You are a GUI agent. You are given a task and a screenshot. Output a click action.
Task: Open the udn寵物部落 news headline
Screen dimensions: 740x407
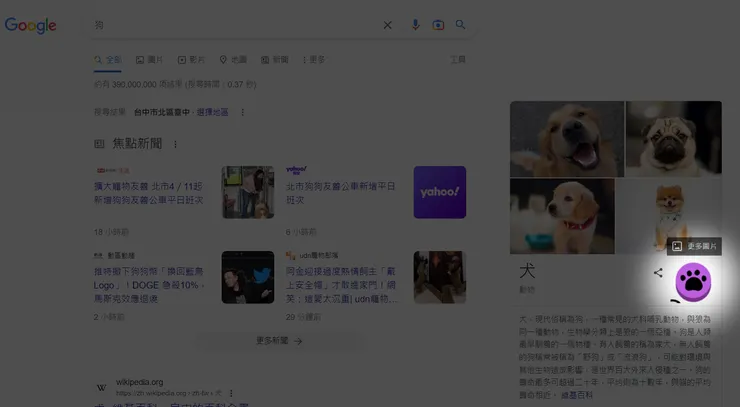click(x=341, y=285)
